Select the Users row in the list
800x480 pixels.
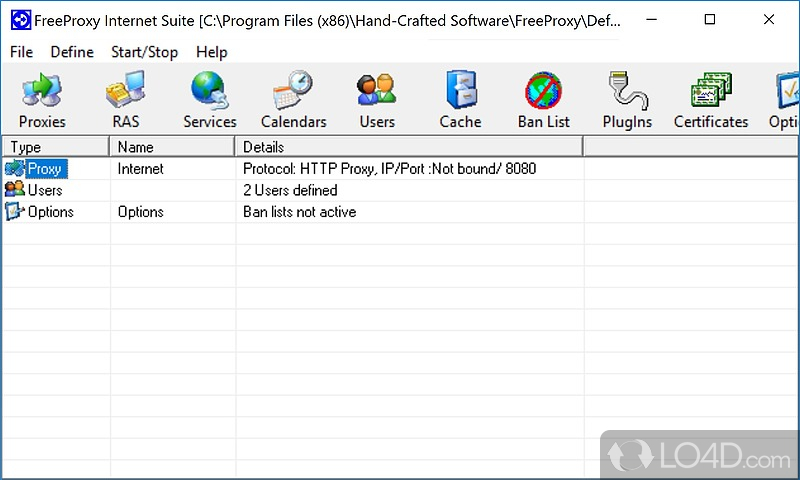pyautogui.click(x=44, y=190)
